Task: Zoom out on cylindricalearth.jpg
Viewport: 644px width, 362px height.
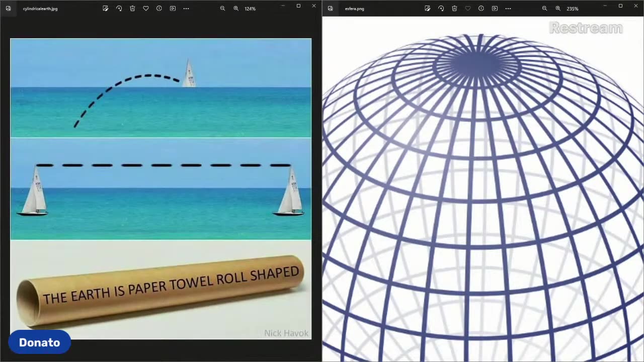Action: (222, 9)
